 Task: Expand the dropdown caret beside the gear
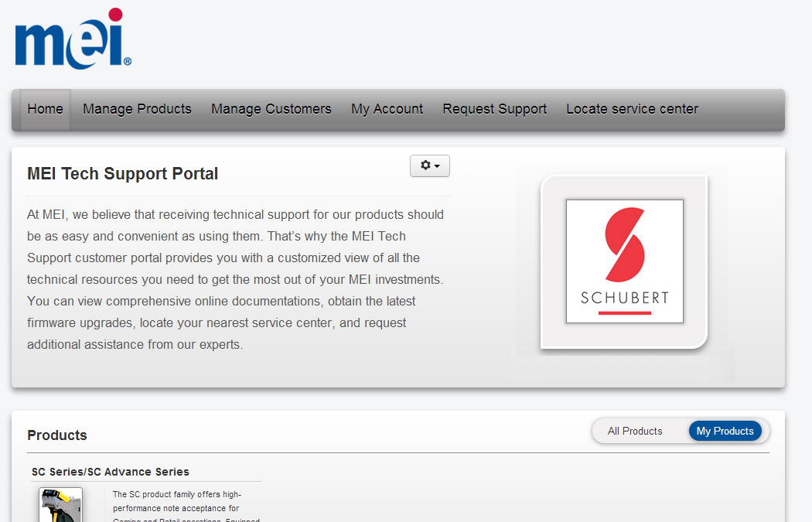click(437, 166)
